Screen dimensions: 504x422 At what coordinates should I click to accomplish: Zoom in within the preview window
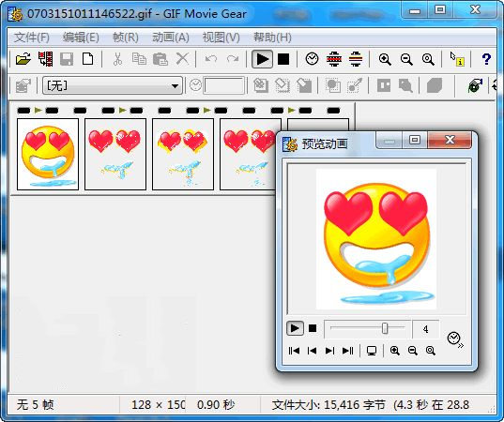[x=395, y=351]
